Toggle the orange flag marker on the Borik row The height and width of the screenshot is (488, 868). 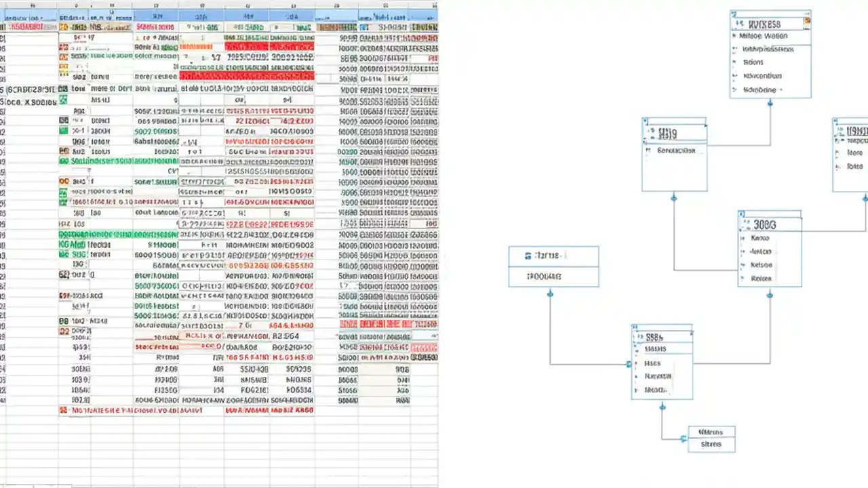point(62,181)
